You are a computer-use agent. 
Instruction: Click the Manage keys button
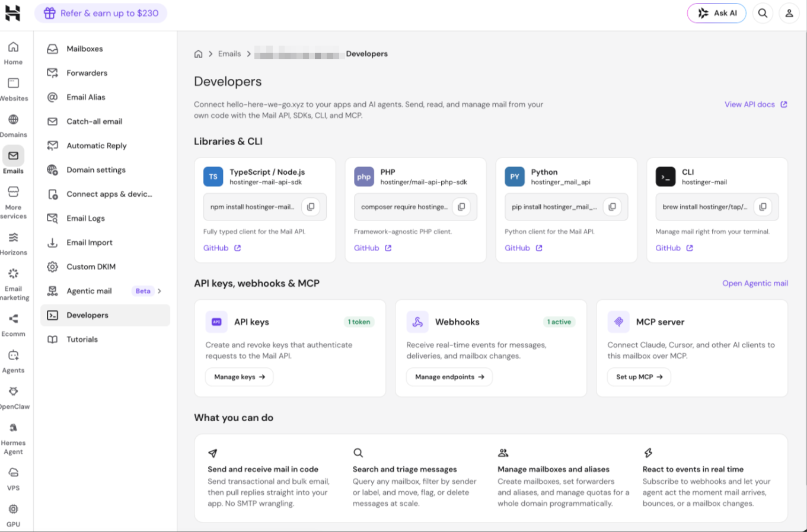(240, 377)
